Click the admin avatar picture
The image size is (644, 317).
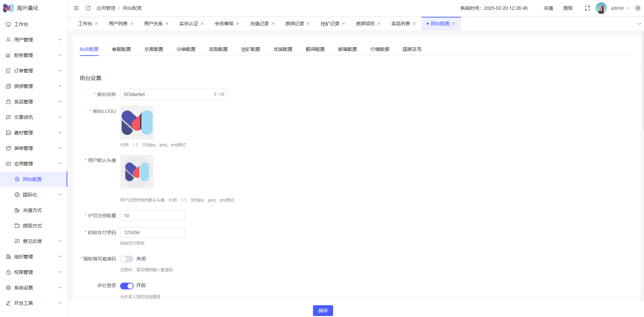pos(601,8)
